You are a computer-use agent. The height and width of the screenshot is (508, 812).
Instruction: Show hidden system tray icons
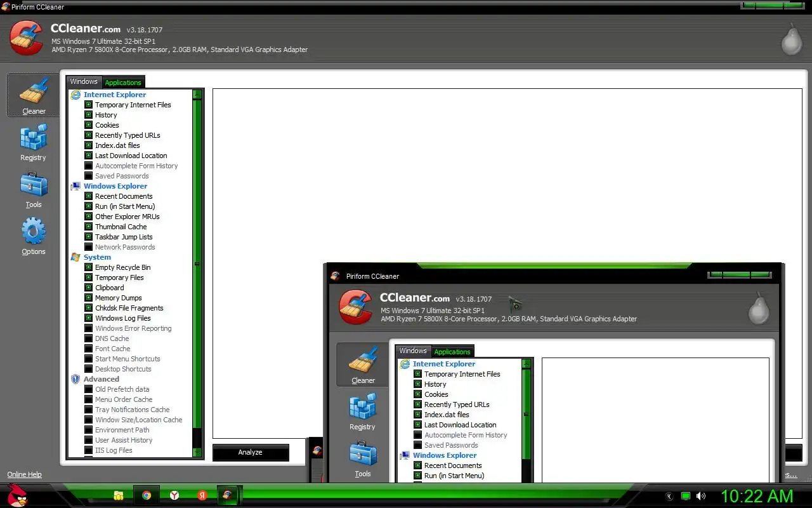click(669, 496)
